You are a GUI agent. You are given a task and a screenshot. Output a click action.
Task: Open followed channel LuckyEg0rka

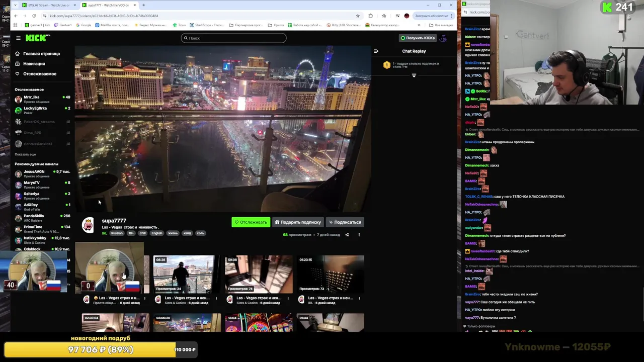[x=42, y=110]
